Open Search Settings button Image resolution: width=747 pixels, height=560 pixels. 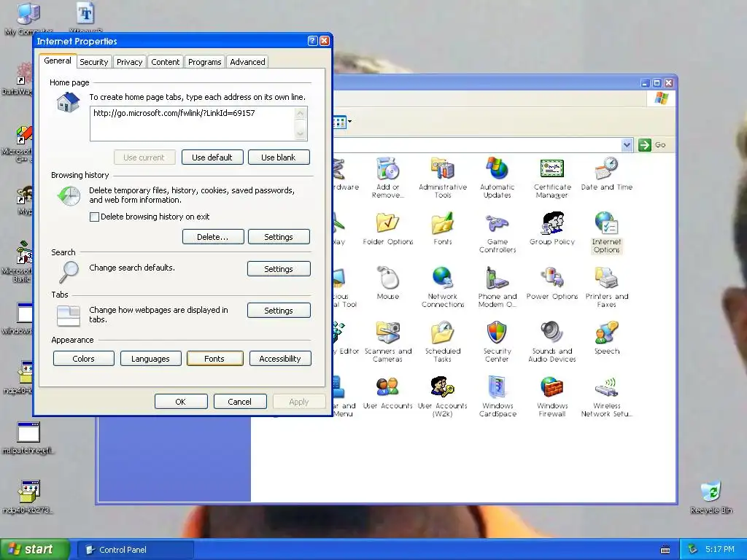[x=279, y=268]
